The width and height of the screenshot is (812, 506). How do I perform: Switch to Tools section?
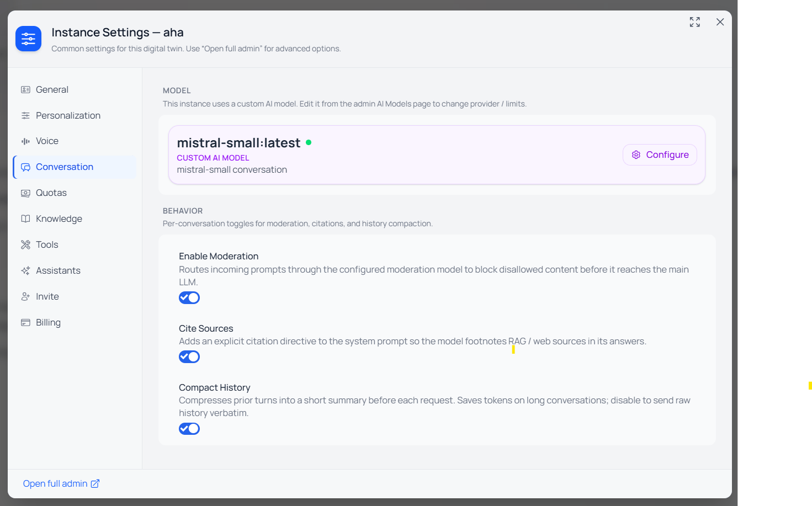pos(75,244)
